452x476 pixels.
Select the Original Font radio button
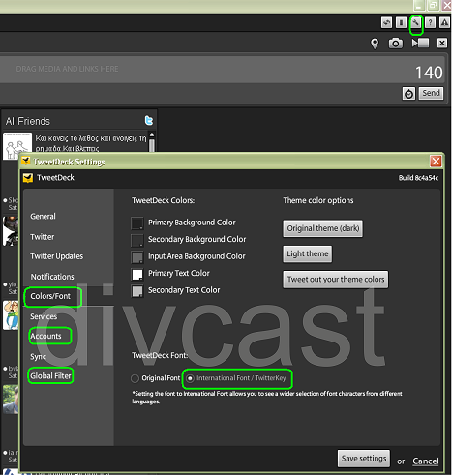coord(135,378)
